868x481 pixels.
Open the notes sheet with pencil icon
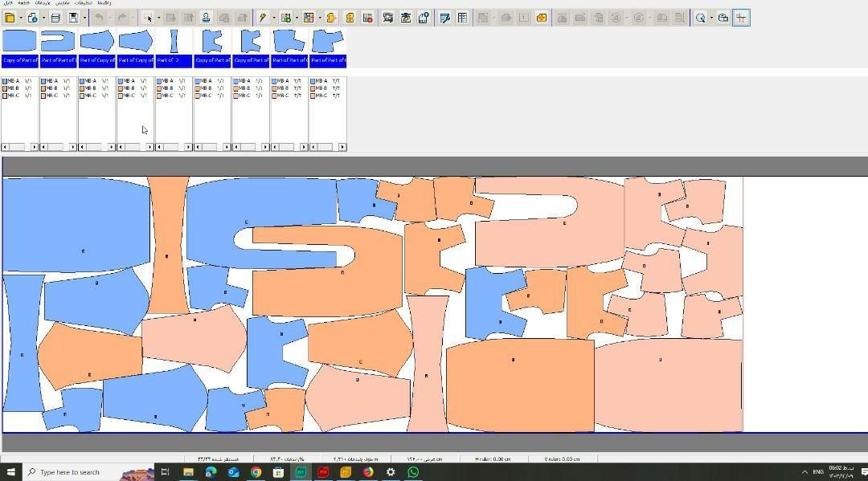[x=444, y=18]
